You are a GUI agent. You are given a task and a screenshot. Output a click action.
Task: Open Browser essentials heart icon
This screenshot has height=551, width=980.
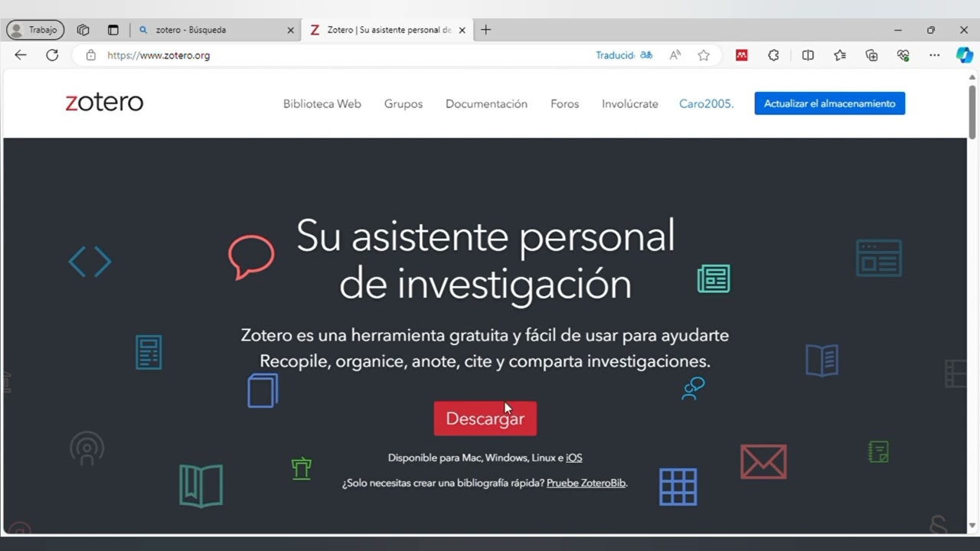903,55
